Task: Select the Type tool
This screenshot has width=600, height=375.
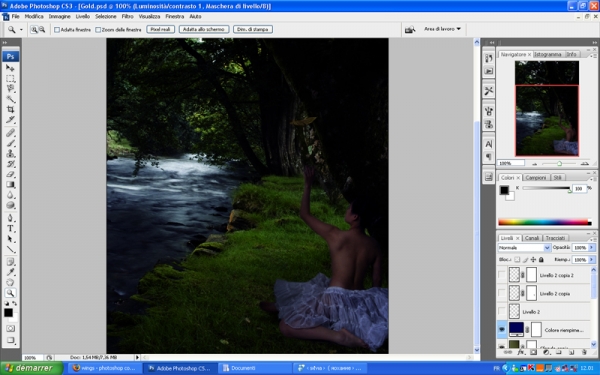Action: 10,228
